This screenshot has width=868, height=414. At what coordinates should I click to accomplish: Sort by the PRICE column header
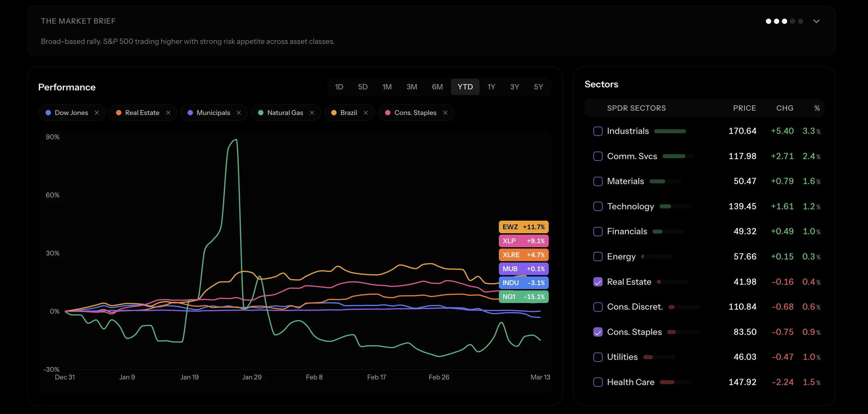click(744, 108)
